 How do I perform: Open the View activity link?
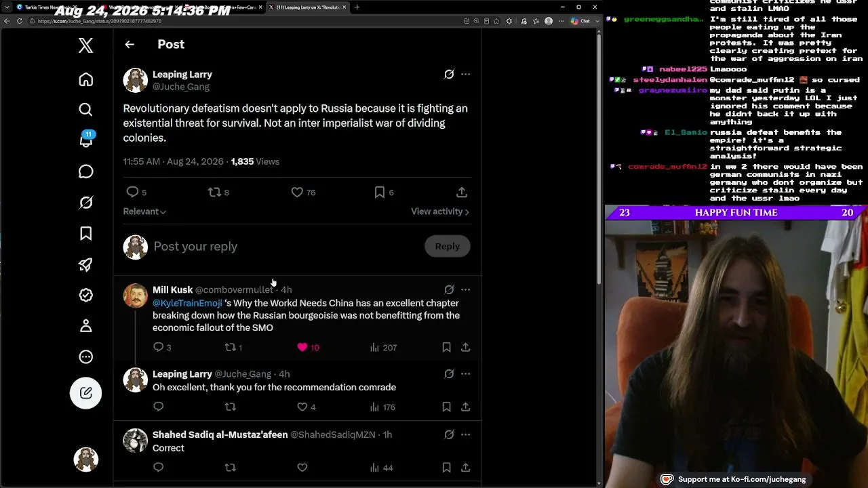point(440,211)
